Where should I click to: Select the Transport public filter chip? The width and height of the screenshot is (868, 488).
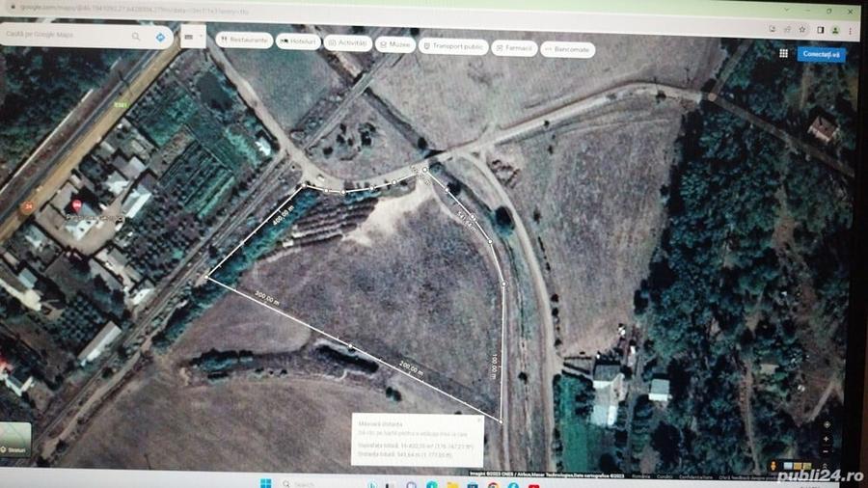point(453,46)
